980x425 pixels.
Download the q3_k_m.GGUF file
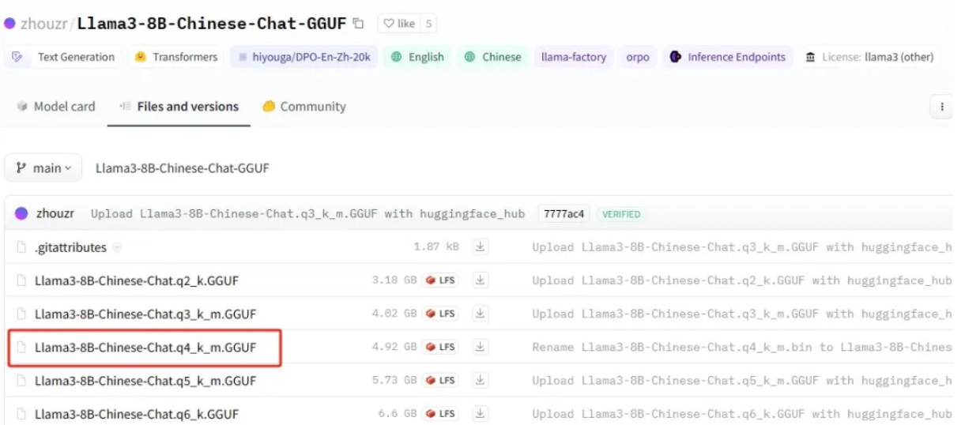(481, 314)
